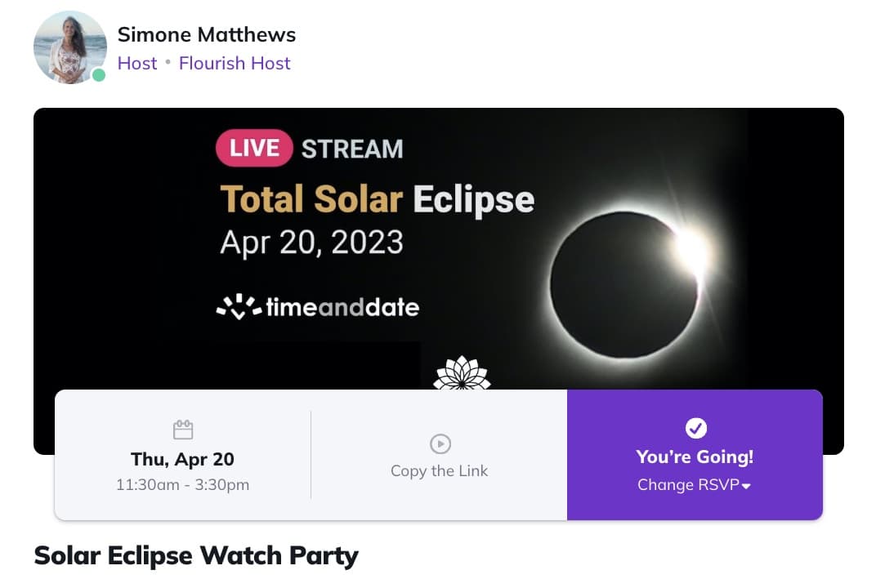Click the You're Going! status button
Image resolution: width=876 pixels, height=588 pixels.
tap(695, 457)
